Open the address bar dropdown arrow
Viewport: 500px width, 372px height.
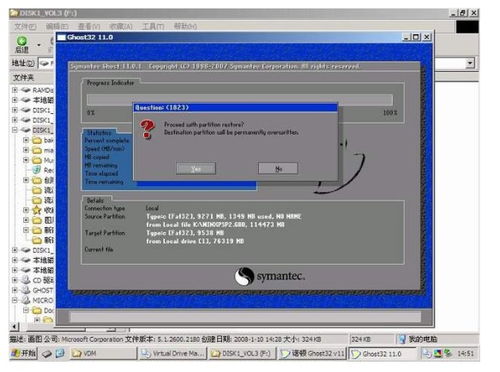point(470,63)
